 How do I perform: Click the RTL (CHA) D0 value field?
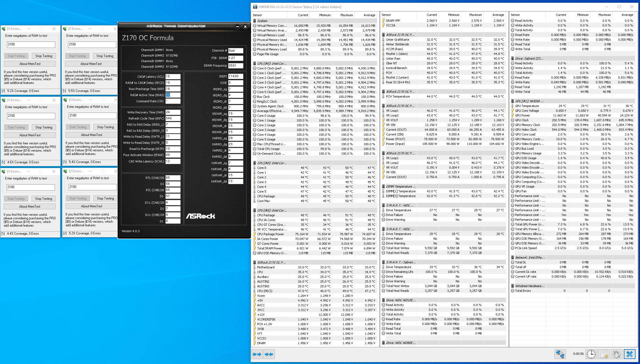(x=173, y=178)
